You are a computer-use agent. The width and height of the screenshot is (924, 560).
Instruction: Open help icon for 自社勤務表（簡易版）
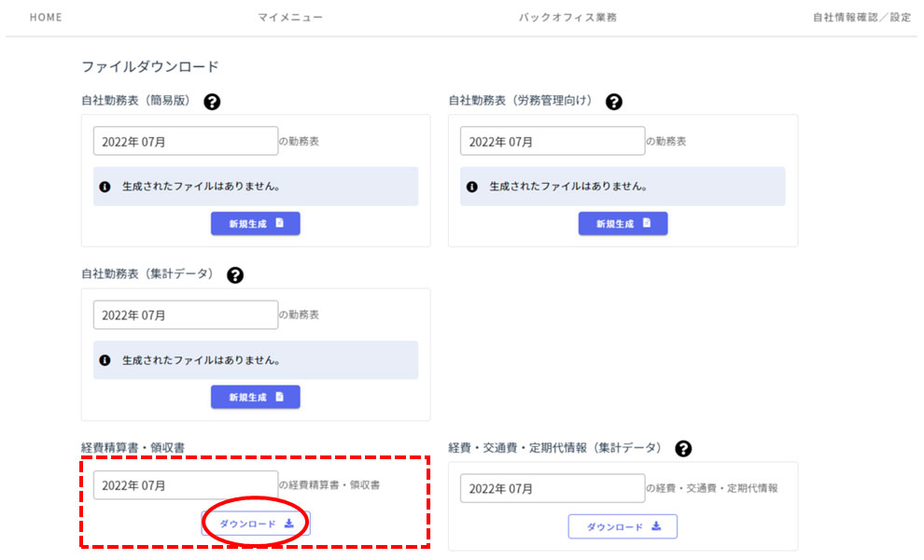click(x=212, y=102)
